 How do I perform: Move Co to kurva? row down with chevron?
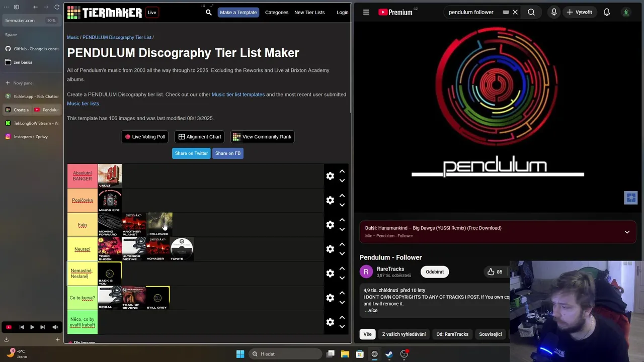coord(342,302)
